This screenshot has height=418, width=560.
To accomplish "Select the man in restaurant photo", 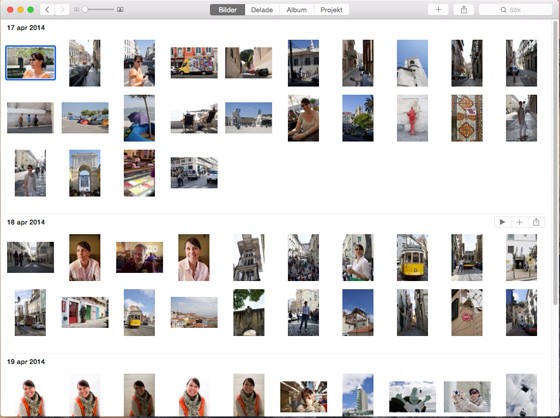I will pos(139,257).
